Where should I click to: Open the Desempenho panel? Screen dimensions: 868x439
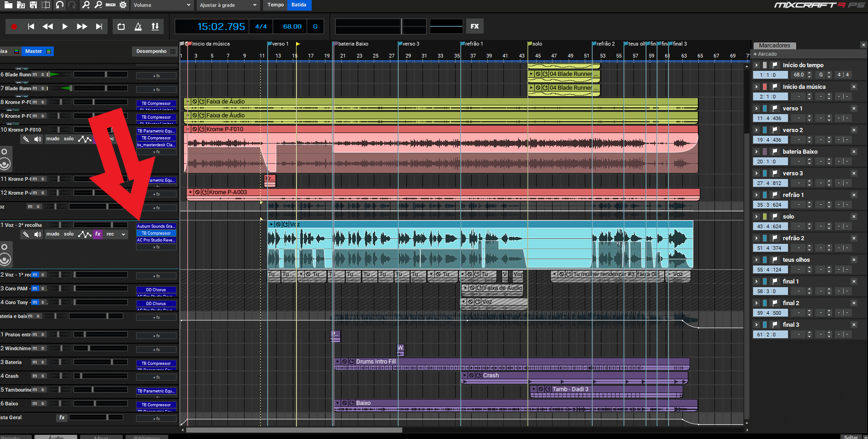pyautogui.click(x=155, y=52)
